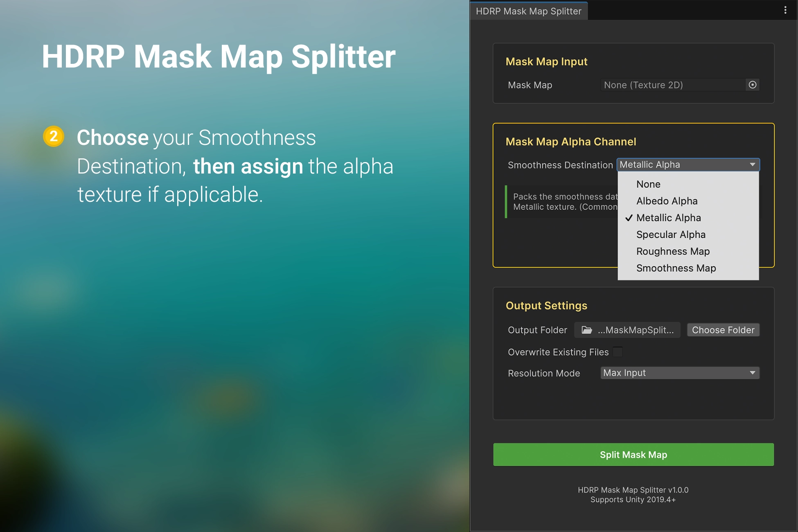Click the green Split Mask Map button
Viewport: 798px width, 532px height.
point(633,455)
